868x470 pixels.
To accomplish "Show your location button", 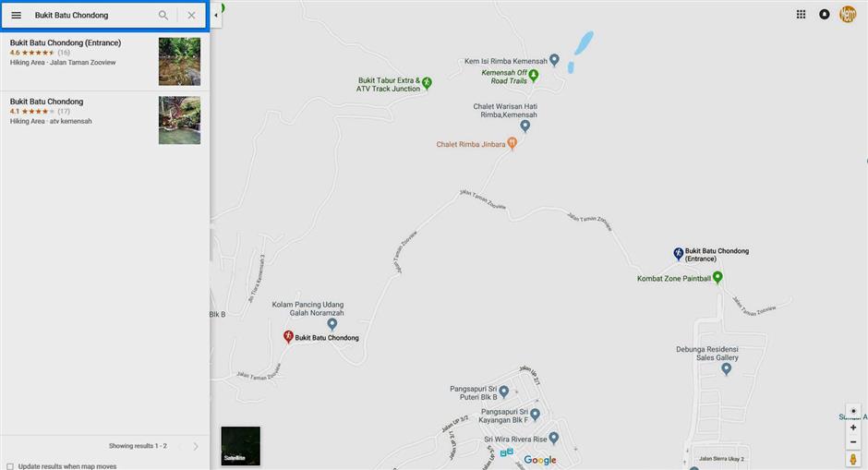I will 853,411.
